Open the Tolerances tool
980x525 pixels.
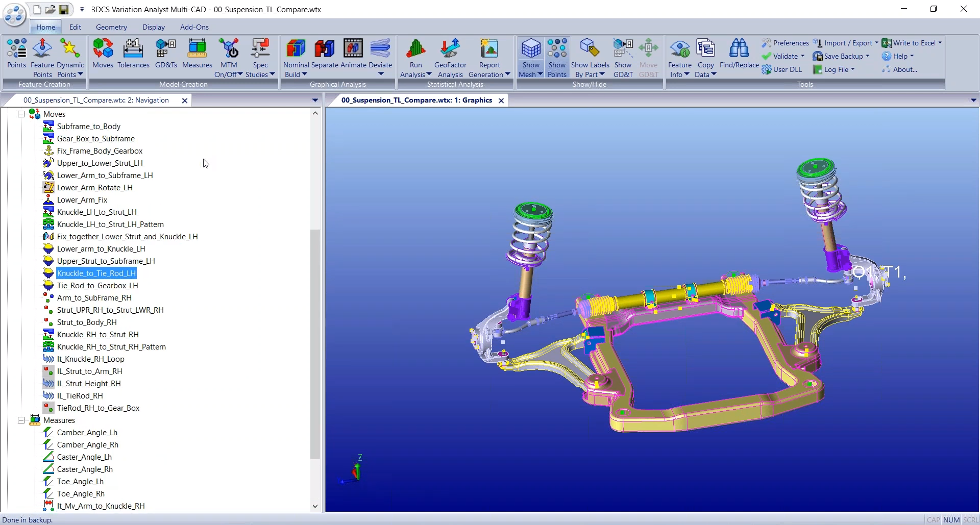point(133,54)
